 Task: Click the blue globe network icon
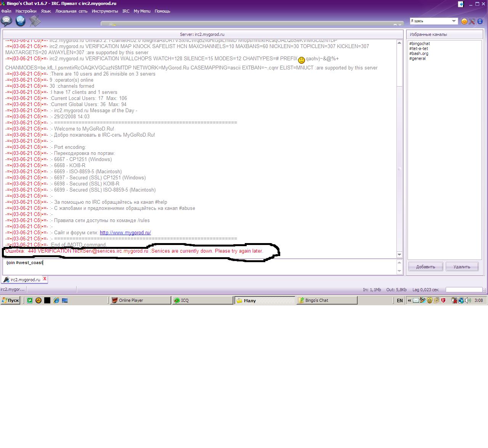click(21, 21)
